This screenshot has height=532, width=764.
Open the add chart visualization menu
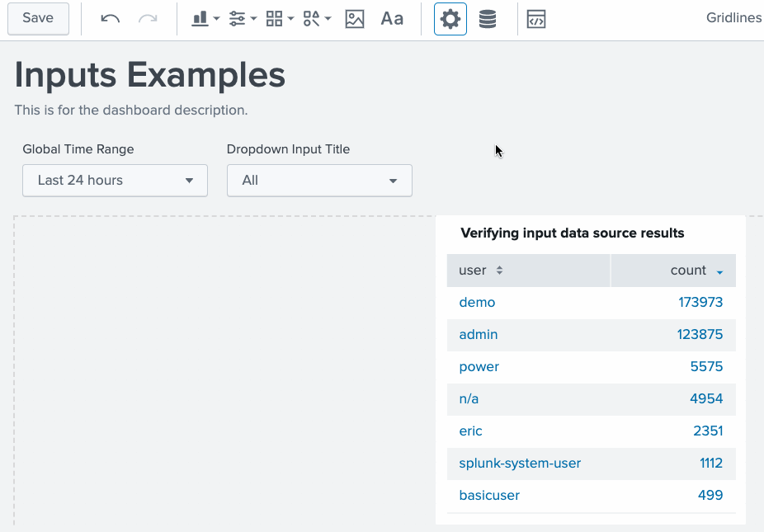(x=205, y=19)
